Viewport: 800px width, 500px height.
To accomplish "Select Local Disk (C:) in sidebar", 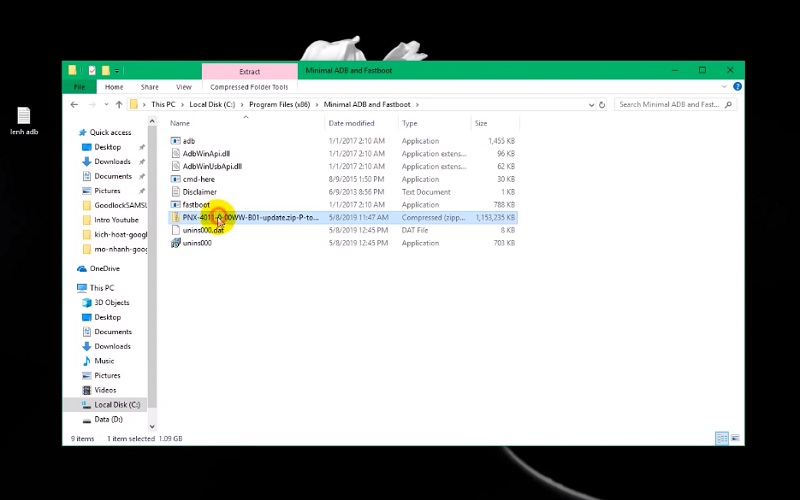I will [117, 405].
